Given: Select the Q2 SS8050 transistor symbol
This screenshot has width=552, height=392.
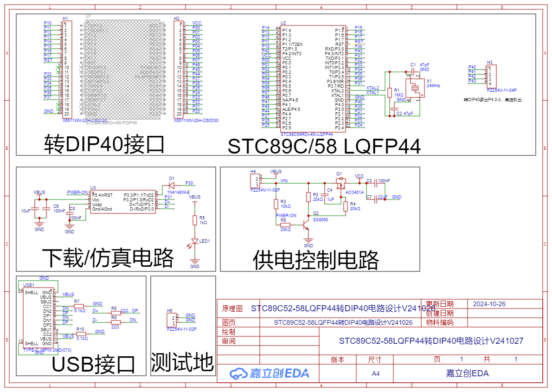Looking at the screenshot, I should pyautogui.click(x=306, y=225).
